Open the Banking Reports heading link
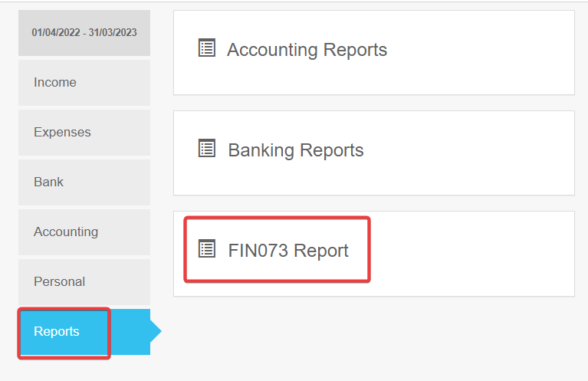588x381 pixels. tap(296, 150)
